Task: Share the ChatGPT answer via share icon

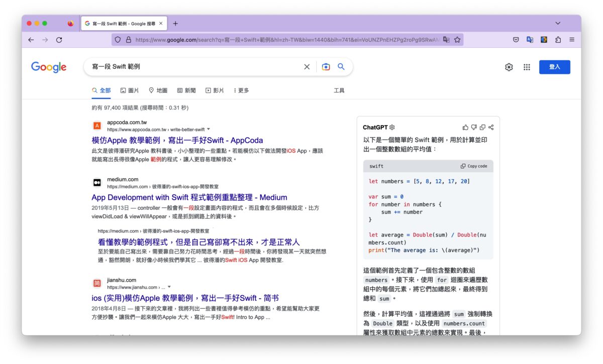Action: click(x=491, y=128)
